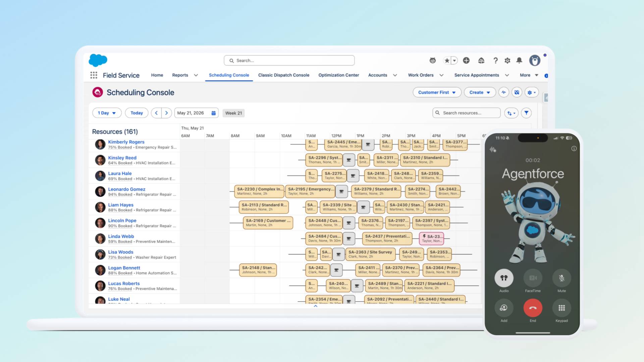Go to the previous day arrow
The image size is (644, 362).
156,113
